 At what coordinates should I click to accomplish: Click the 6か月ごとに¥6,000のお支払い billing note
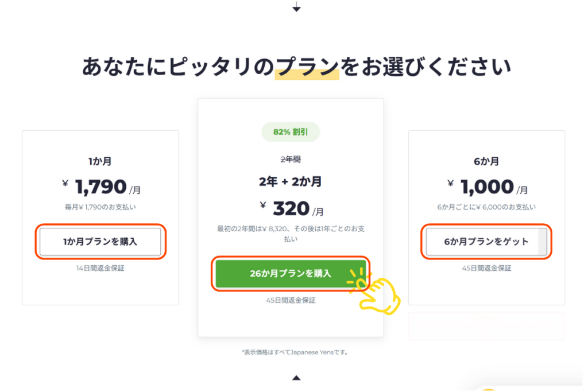coord(486,207)
